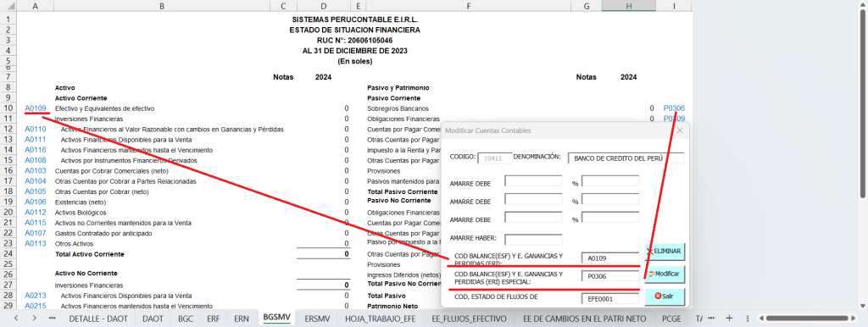Image resolution: width=868 pixels, height=327 pixels.
Task: Select row 24 header
Action: tap(8, 254)
